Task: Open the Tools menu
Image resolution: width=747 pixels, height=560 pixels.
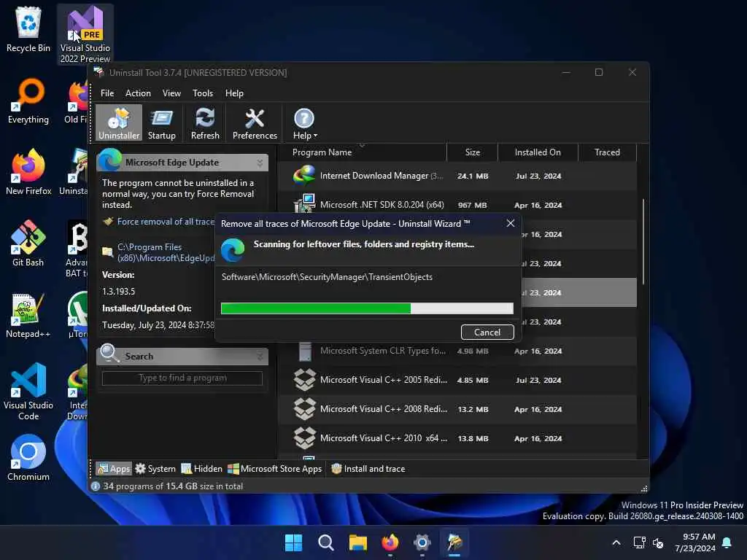Action: 203,93
